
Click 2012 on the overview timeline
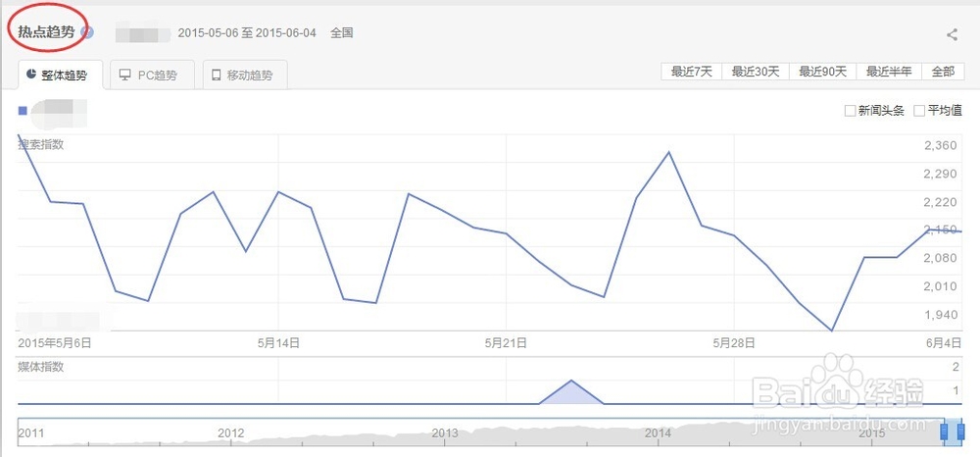(x=230, y=432)
